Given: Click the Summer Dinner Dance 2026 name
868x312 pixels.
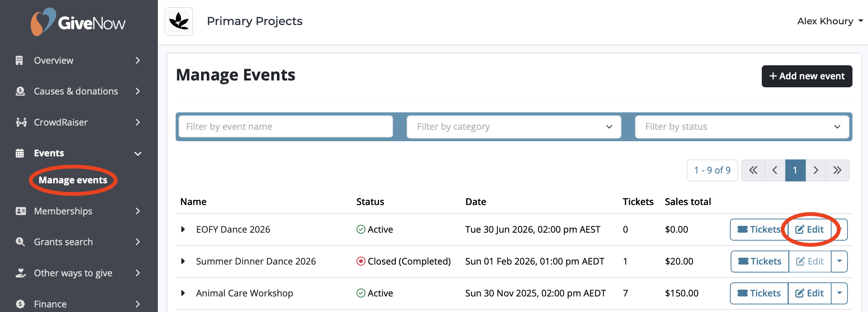Looking at the screenshot, I should (x=256, y=261).
